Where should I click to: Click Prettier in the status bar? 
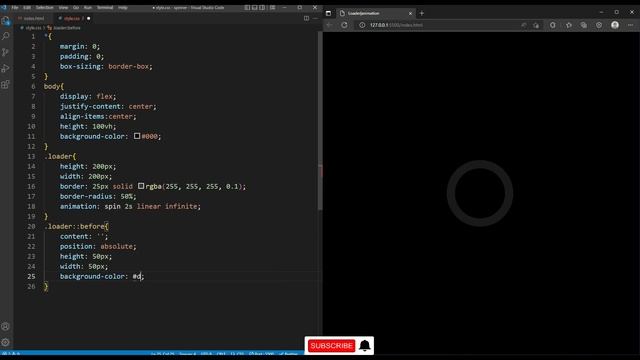(289, 354)
